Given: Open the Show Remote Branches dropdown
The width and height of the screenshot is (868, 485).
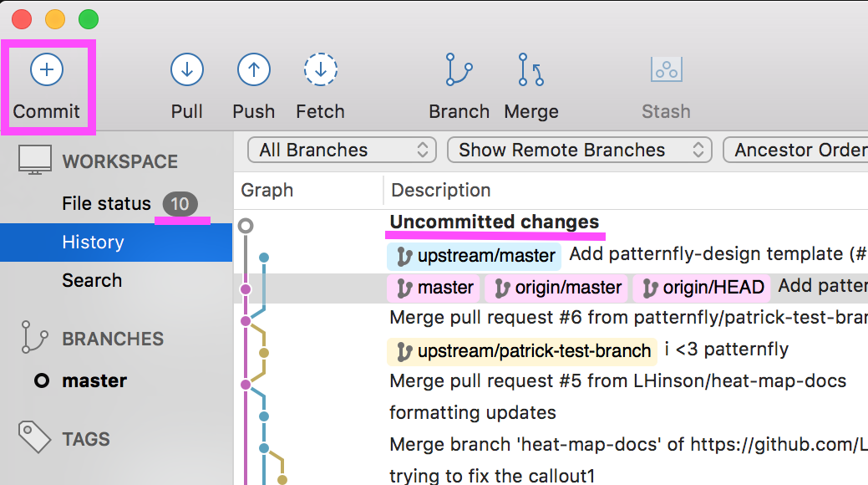Looking at the screenshot, I should point(578,151).
